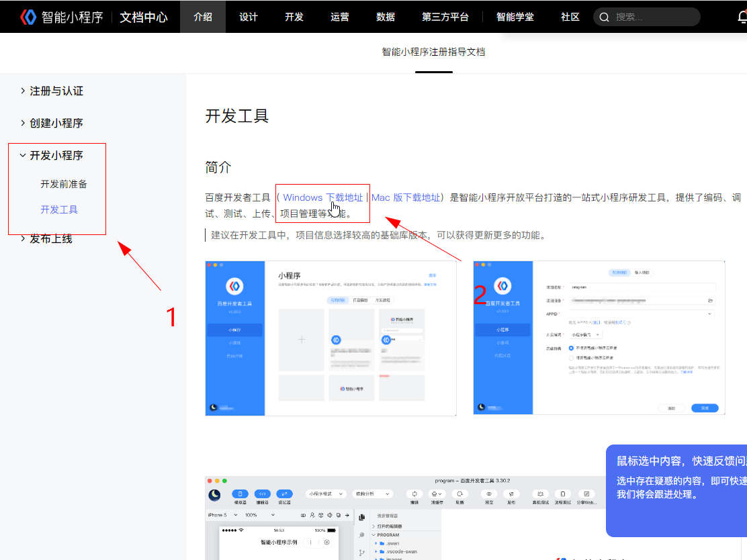Image resolution: width=747 pixels, height=560 pixels.
Task: Expand the 创建小程序 section
Action: pyautogui.click(x=52, y=124)
